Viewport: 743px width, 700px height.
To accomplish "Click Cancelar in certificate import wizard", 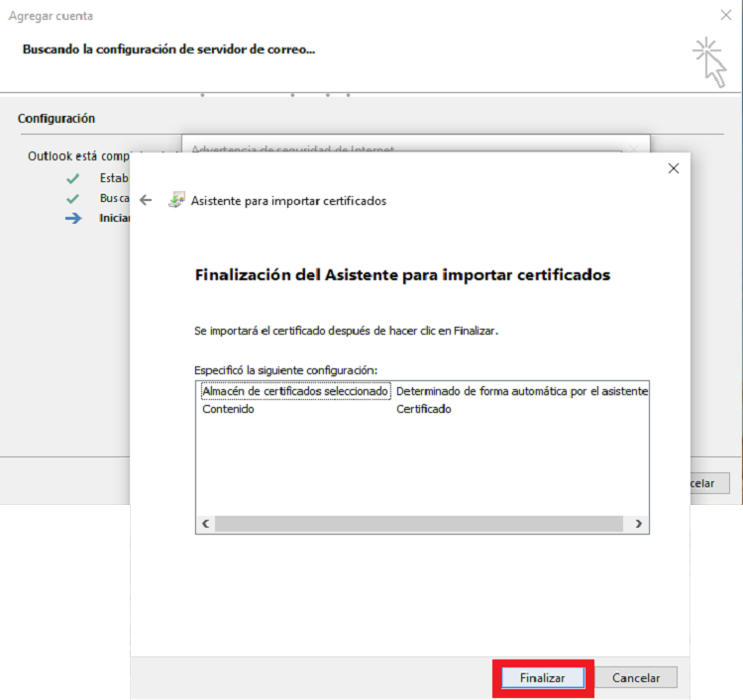I will coord(636,678).
